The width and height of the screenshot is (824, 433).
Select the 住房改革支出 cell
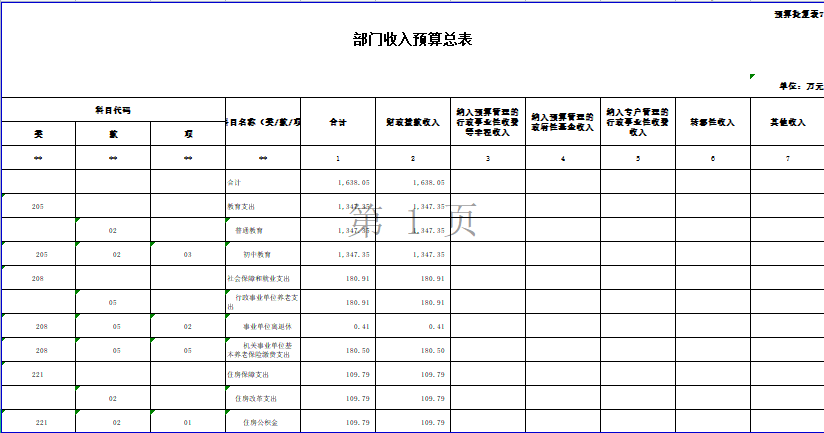(x=263, y=399)
